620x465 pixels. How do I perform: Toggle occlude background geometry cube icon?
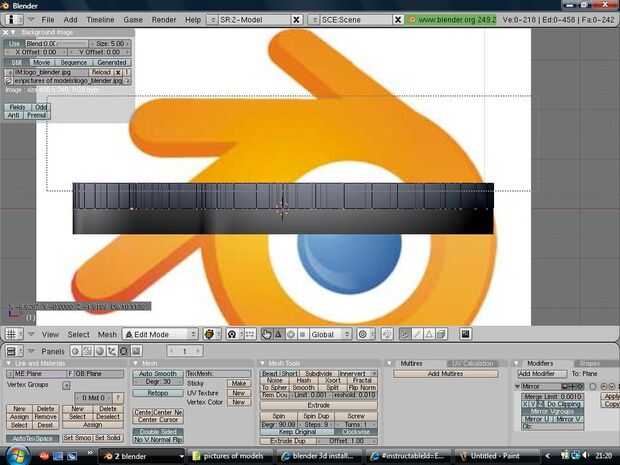pyautogui.click(x=441, y=334)
